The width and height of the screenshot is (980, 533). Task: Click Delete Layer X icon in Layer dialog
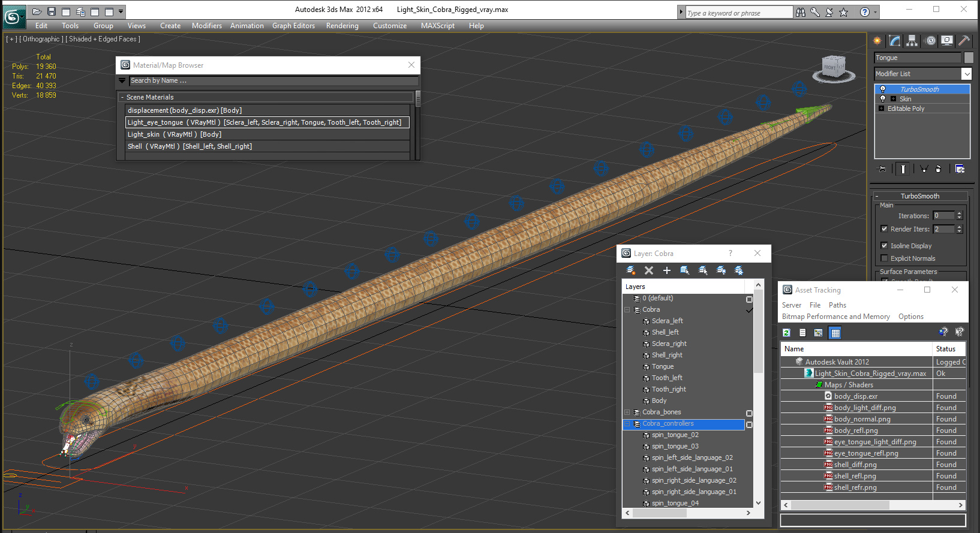point(649,270)
